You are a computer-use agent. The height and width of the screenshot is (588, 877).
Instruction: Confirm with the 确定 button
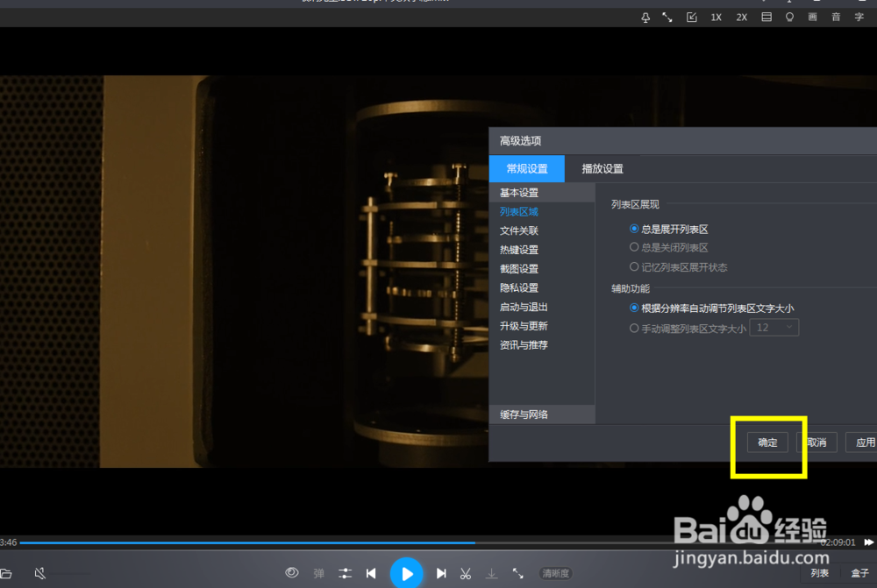(x=767, y=443)
